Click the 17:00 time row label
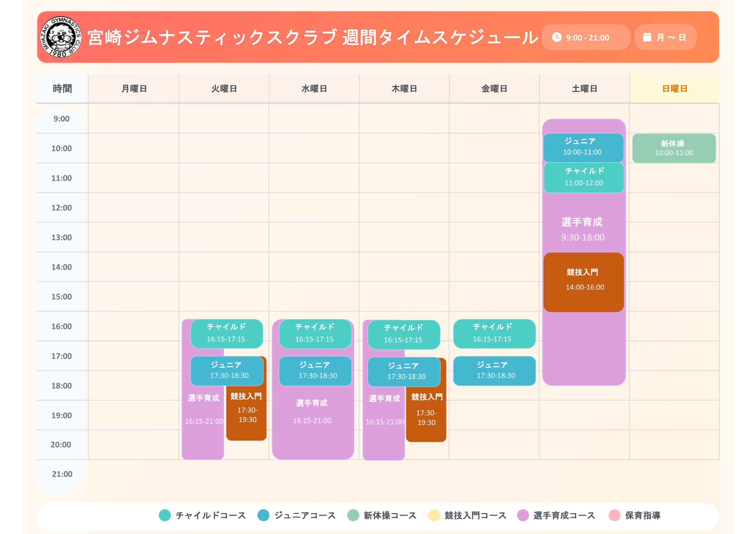The width and height of the screenshot is (756, 534). (x=62, y=356)
